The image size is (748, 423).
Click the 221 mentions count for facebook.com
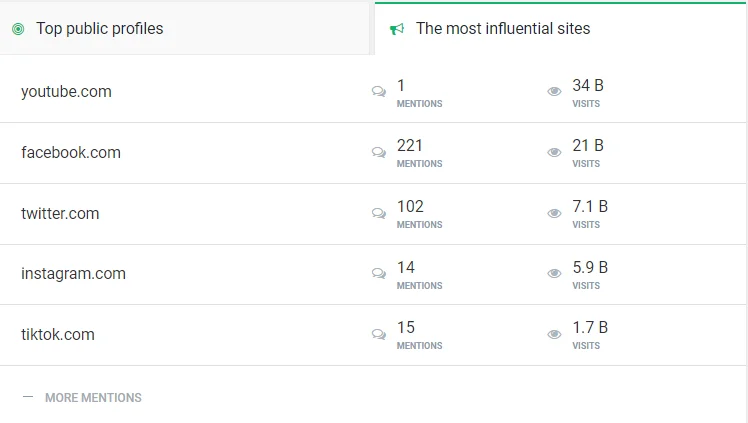(x=410, y=145)
